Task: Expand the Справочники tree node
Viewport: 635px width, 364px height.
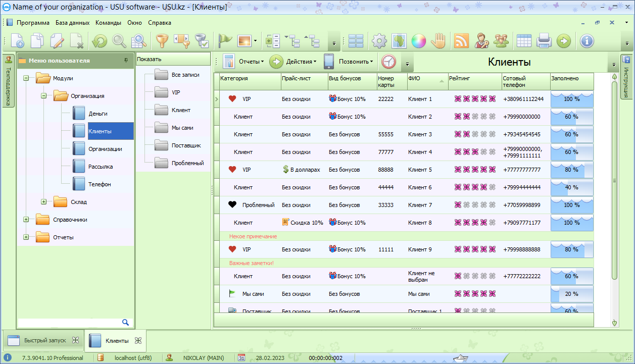Action: 26,220
